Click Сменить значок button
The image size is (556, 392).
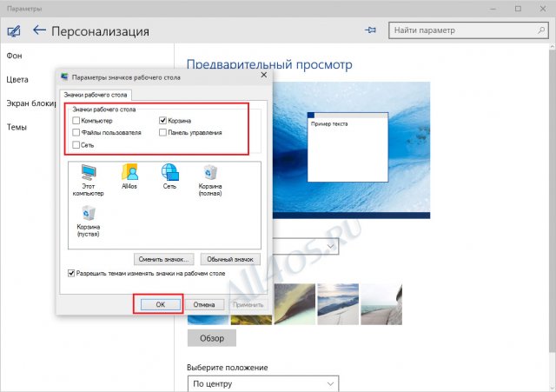tap(164, 259)
